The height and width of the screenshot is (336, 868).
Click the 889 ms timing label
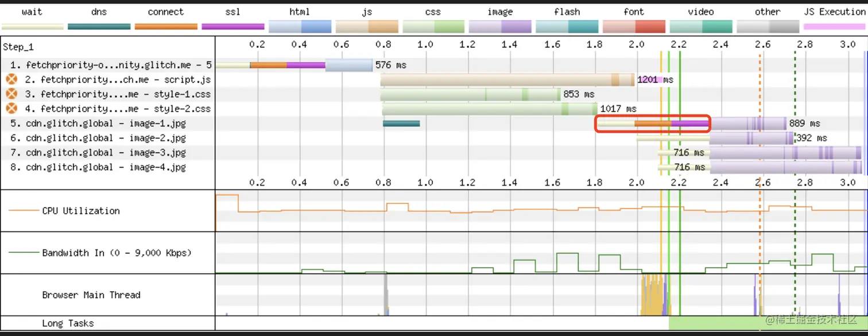click(x=805, y=123)
